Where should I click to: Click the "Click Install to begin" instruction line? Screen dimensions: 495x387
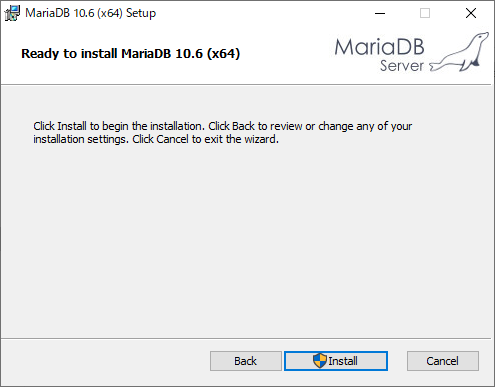[223, 126]
